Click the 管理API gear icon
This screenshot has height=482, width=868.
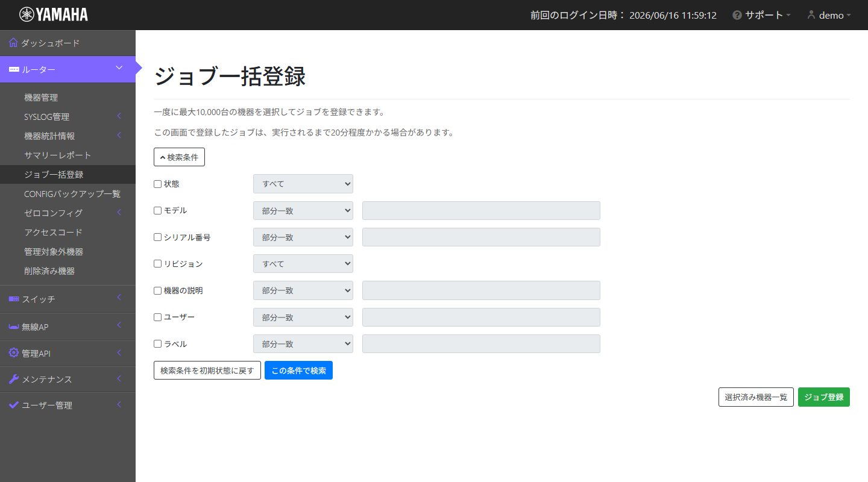click(14, 353)
